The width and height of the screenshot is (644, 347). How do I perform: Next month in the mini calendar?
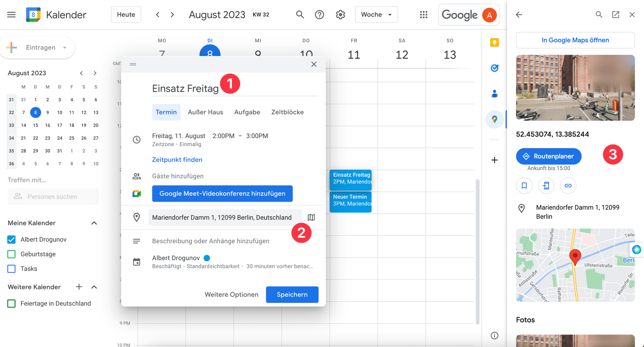click(95, 73)
